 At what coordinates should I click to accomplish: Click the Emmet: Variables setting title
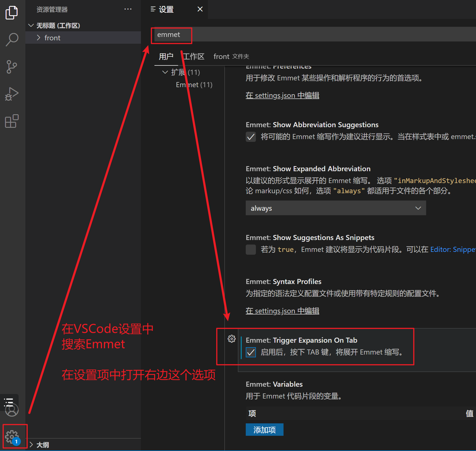(x=274, y=384)
